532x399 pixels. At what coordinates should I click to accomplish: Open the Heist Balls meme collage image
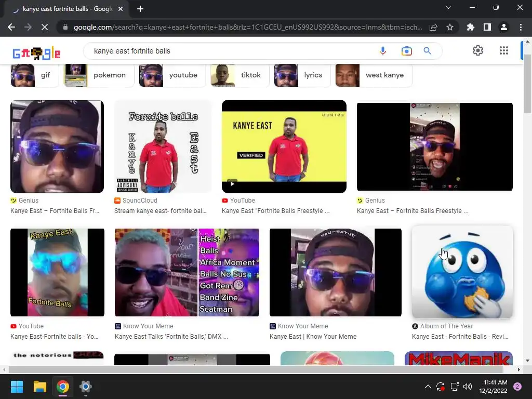click(187, 272)
